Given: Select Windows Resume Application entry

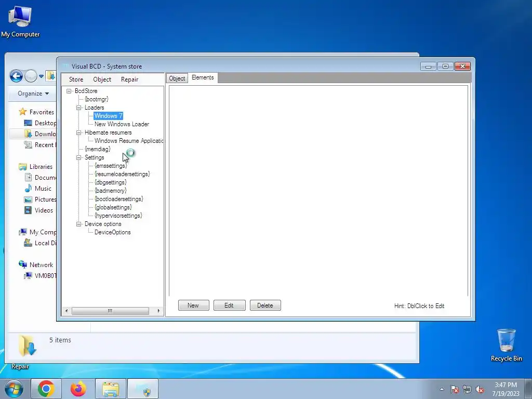Looking at the screenshot, I should [x=129, y=141].
